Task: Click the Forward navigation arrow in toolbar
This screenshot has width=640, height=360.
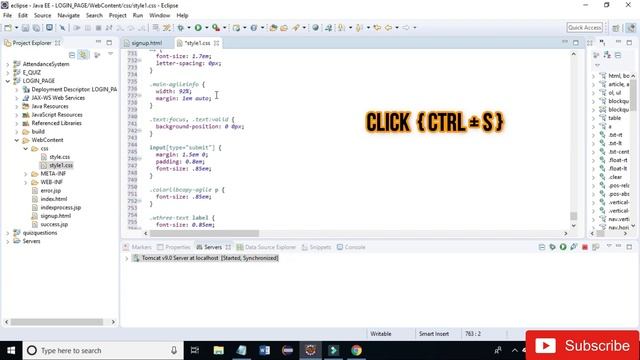Action: pyautogui.click(x=406, y=28)
